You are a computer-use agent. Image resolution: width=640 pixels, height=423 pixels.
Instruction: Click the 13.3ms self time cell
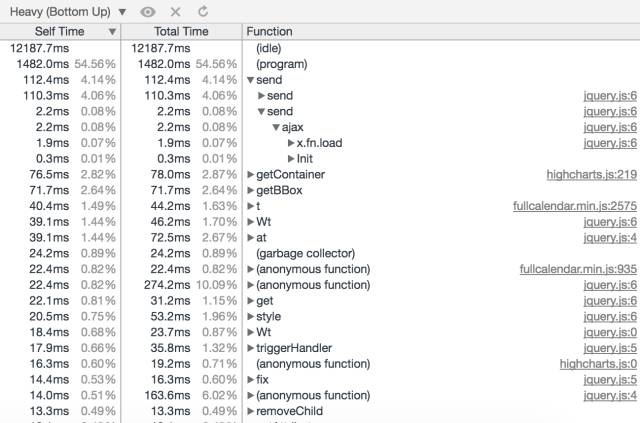click(49, 412)
